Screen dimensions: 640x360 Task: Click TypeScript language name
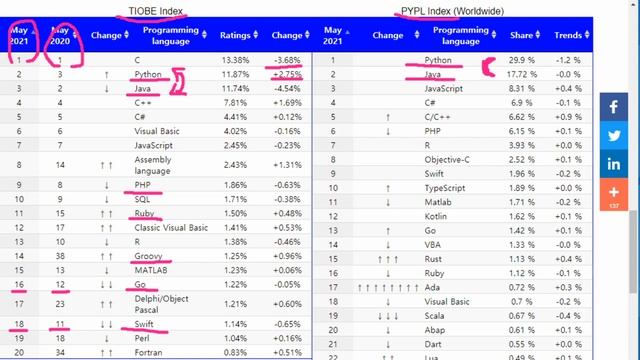(444, 188)
